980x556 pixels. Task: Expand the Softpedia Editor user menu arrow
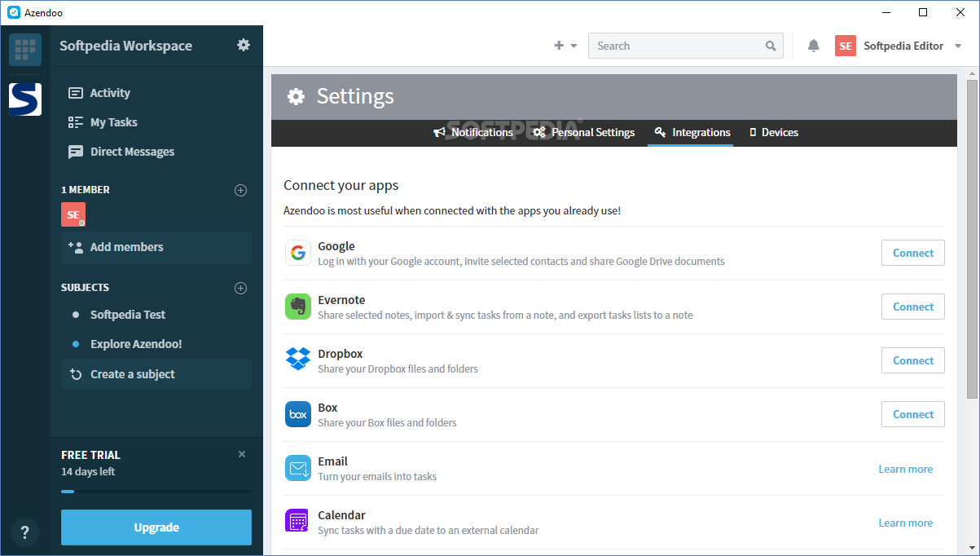pos(958,46)
